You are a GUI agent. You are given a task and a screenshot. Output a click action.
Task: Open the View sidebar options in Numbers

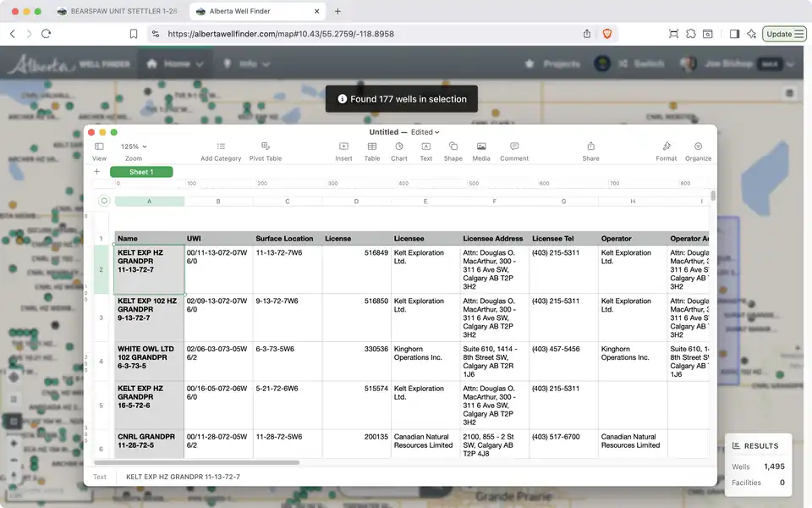click(x=99, y=152)
